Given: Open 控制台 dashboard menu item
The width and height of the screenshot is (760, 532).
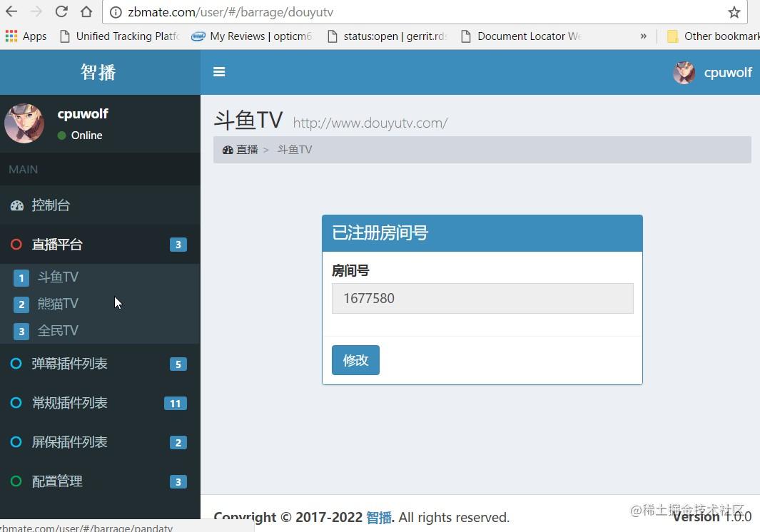Looking at the screenshot, I should [x=101, y=205].
